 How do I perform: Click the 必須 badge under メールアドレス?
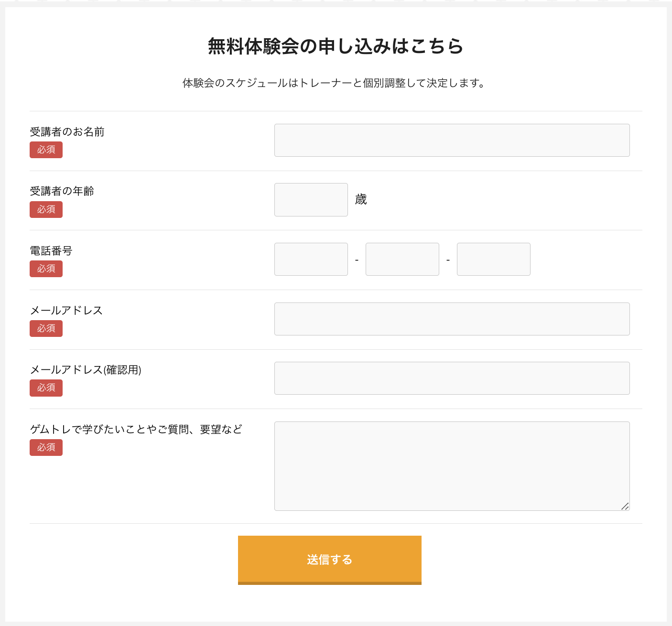(46, 328)
